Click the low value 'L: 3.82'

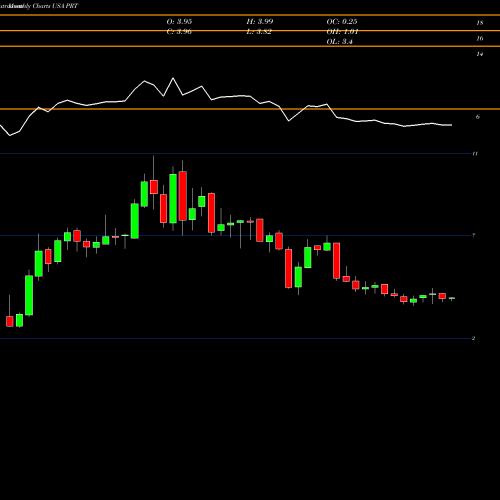pyautogui.click(x=259, y=32)
